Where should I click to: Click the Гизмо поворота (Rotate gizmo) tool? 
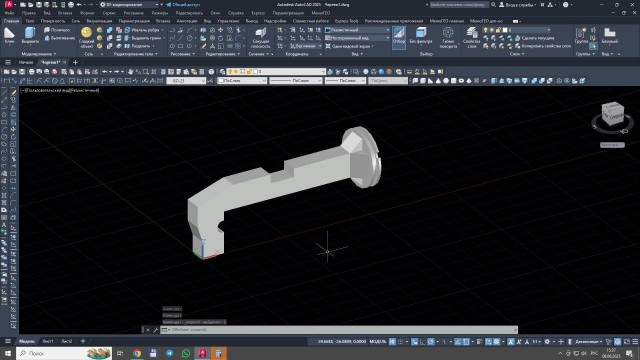(448, 38)
